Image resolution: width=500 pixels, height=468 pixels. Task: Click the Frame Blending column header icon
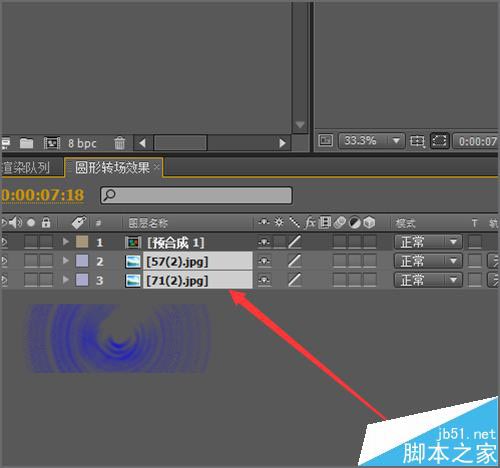point(325,222)
